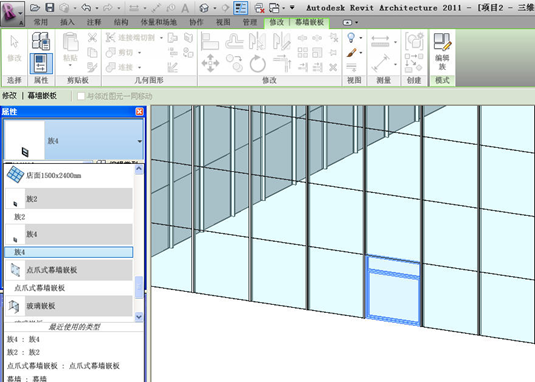Open the type selector dropdown arrow
The image size is (535, 382).
coord(140,141)
